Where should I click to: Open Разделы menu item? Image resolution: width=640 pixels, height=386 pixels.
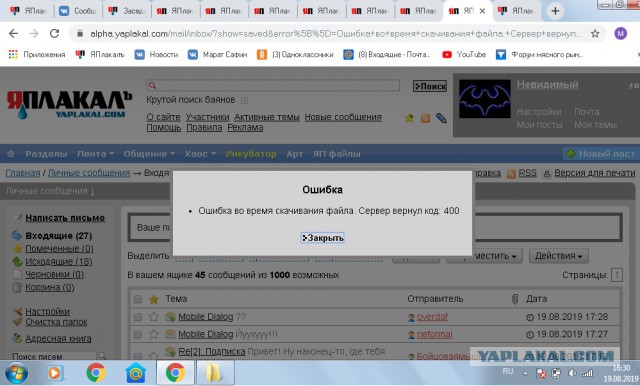46,154
